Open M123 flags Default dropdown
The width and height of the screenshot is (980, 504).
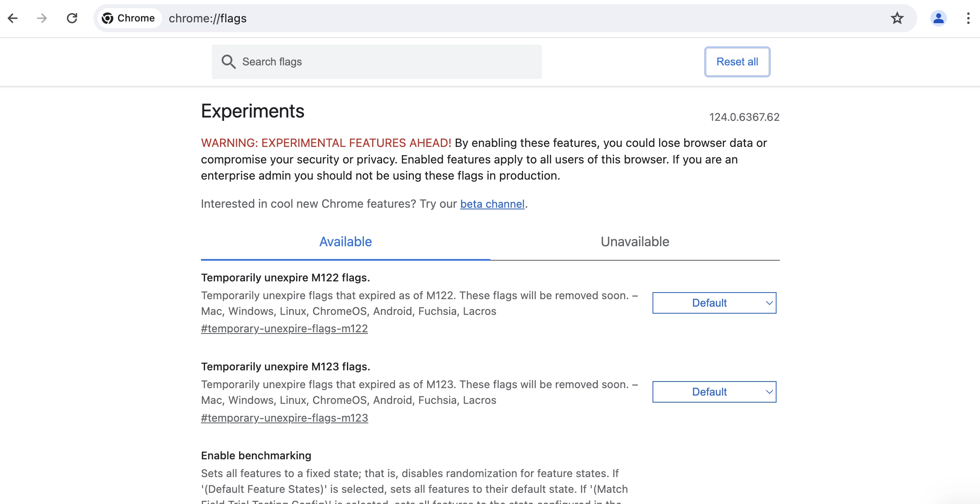(714, 392)
